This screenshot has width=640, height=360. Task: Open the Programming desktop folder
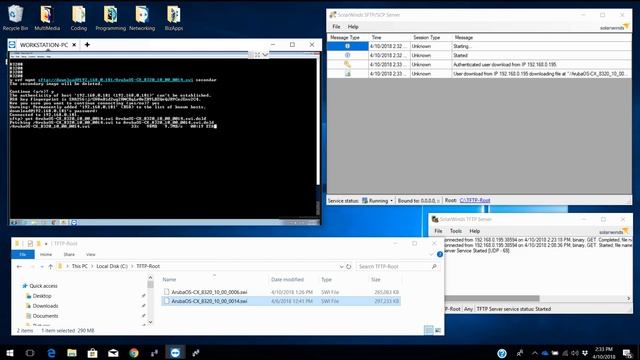tap(111, 18)
